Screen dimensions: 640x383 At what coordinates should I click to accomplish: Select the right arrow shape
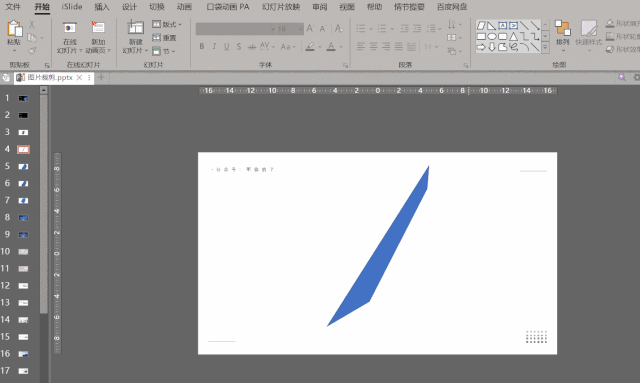coord(481,47)
